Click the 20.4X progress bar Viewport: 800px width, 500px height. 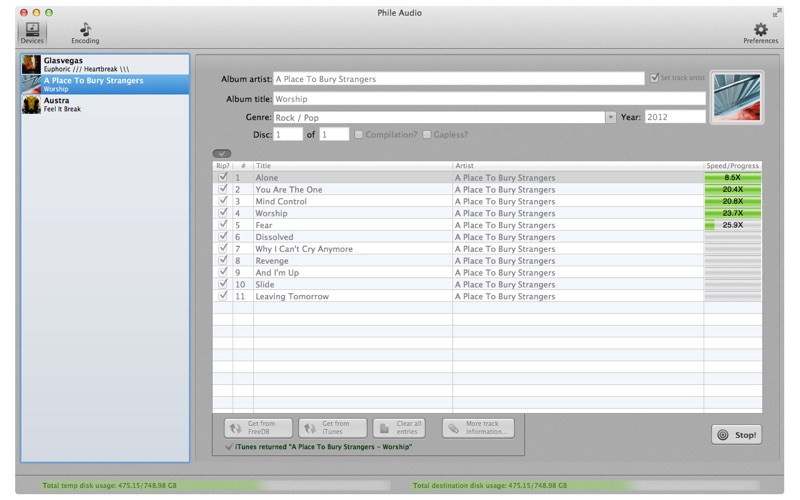pos(733,189)
